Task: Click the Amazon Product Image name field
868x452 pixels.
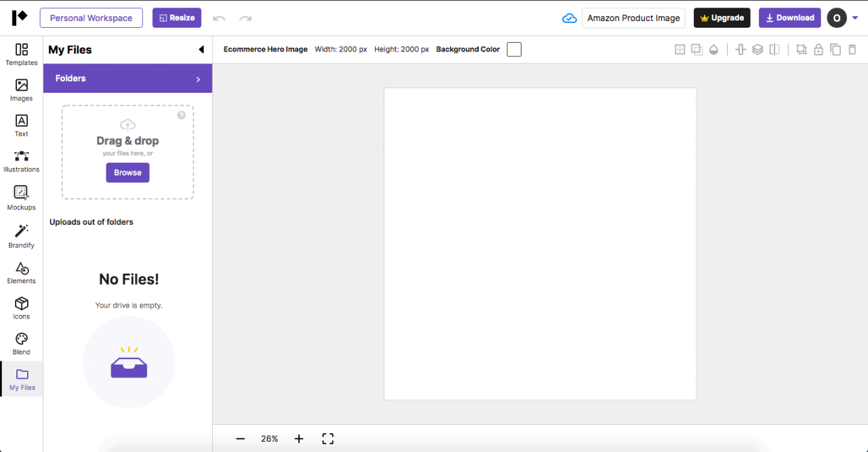Action: click(x=633, y=18)
